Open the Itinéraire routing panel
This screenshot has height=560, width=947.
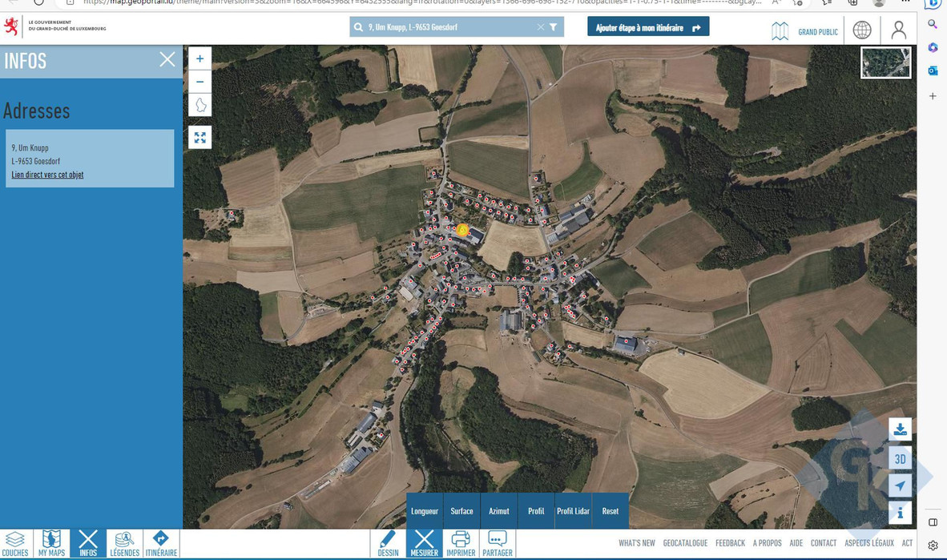(161, 543)
